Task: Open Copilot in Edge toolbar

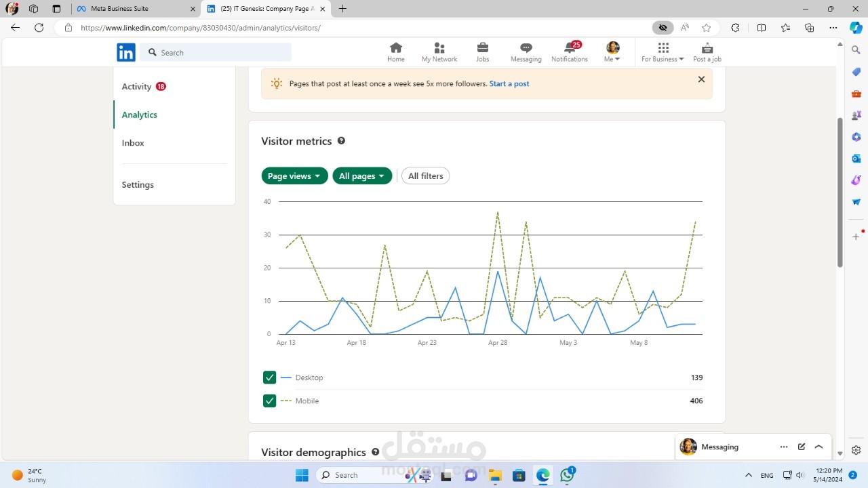Action: tap(856, 28)
